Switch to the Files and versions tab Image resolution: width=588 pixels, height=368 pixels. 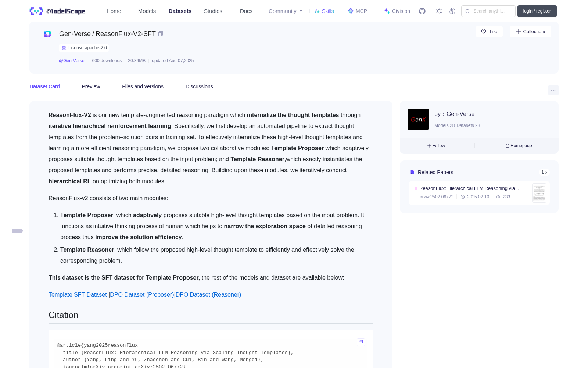pos(143,86)
